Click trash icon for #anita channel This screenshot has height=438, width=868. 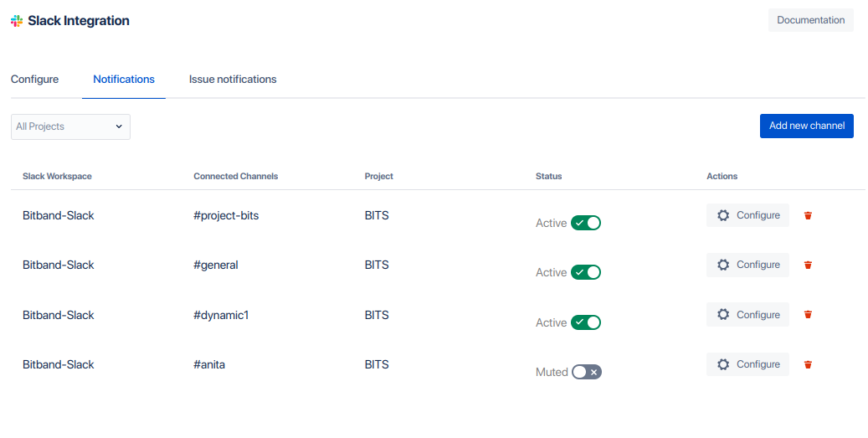tap(808, 364)
